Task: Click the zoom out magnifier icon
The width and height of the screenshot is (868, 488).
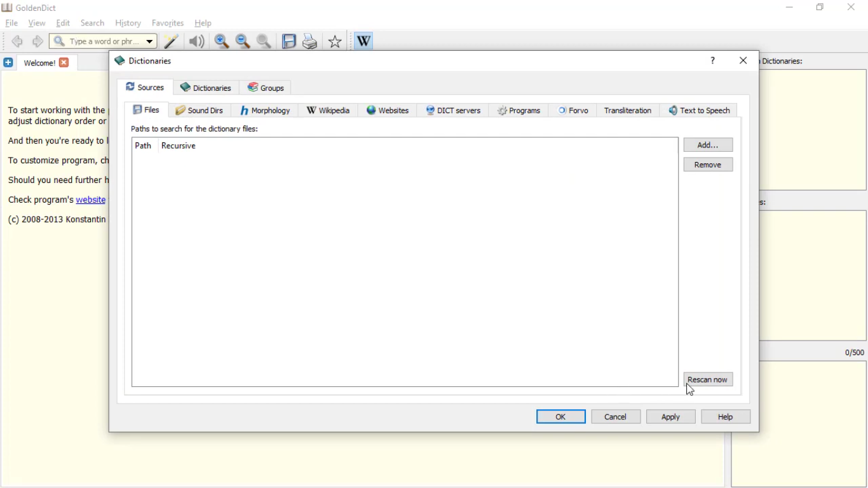Action: [x=243, y=41]
